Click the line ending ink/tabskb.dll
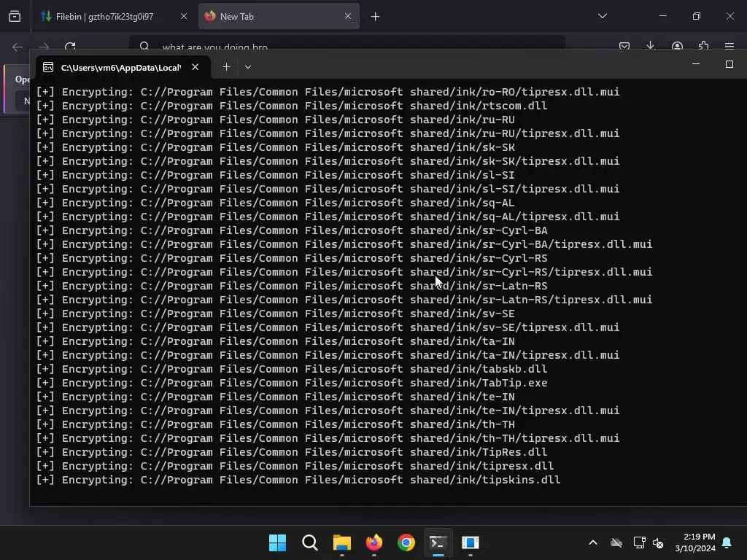 (292, 369)
